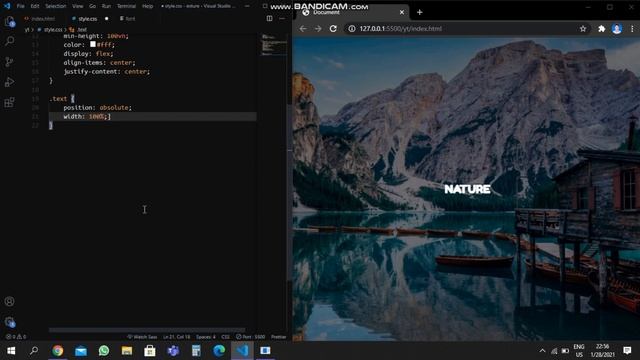This screenshot has height=360, width=640.
Task: Click Watch Sass in status bar
Action: click(x=142, y=337)
